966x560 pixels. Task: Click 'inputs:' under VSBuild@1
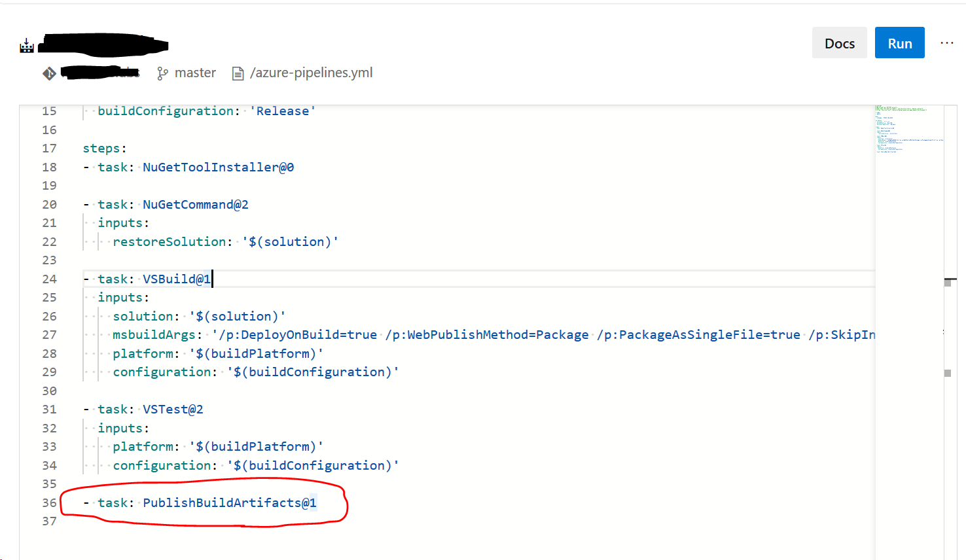pos(123,298)
